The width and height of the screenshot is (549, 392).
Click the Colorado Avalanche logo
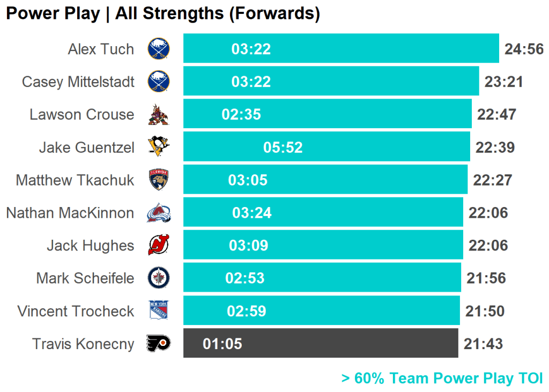point(159,213)
